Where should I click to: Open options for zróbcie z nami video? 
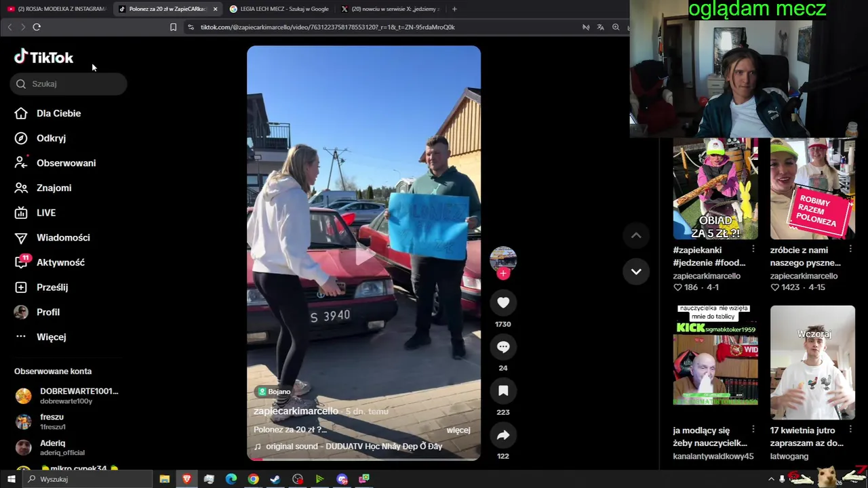tap(850, 249)
